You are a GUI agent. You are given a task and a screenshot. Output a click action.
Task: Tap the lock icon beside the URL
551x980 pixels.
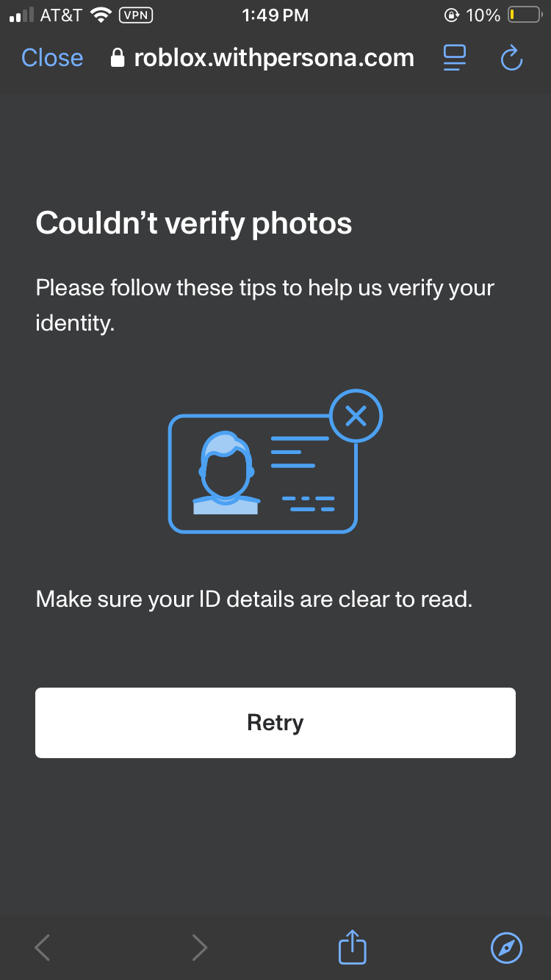click(118, 58)
